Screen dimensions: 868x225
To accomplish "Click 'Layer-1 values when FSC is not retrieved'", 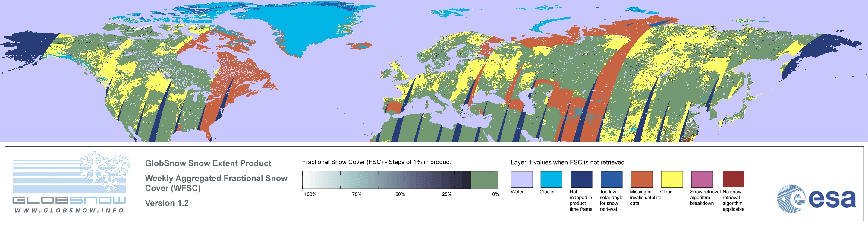I will pos(568,162).
